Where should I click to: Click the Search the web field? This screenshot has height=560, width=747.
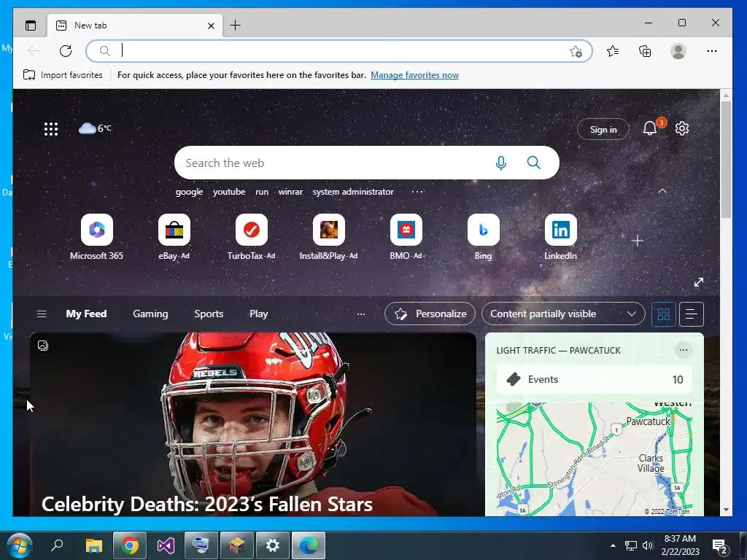[367, 163]
